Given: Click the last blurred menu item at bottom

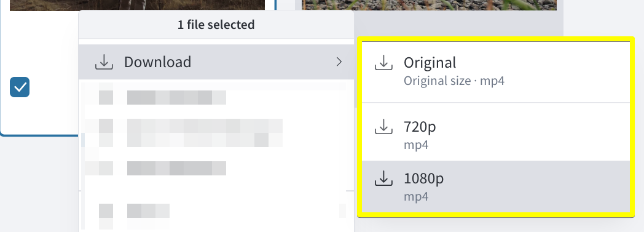Looking at the screenshot, I should pyautogui.click(x=216, y=210).
